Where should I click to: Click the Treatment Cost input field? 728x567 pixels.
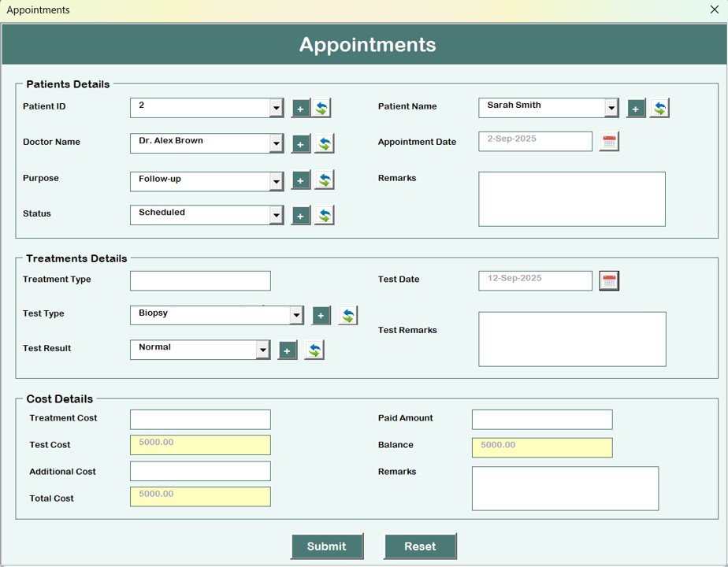click(200, 420)
